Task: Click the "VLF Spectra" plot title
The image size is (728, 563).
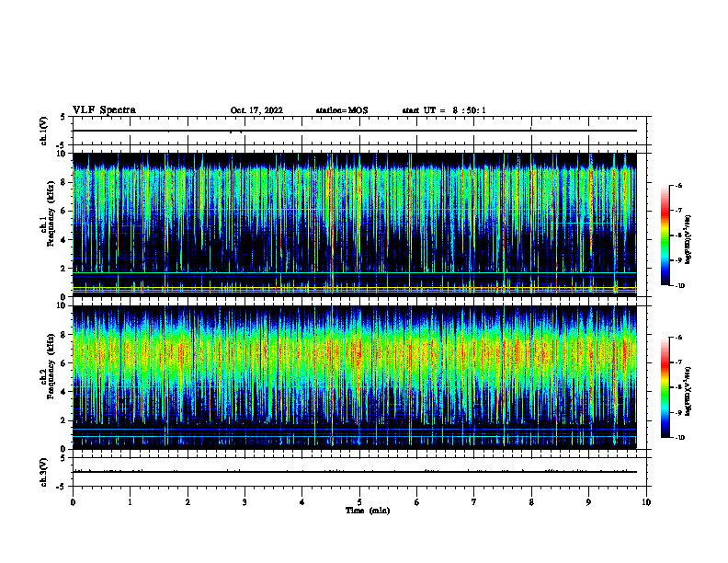Action: [104, 110]
